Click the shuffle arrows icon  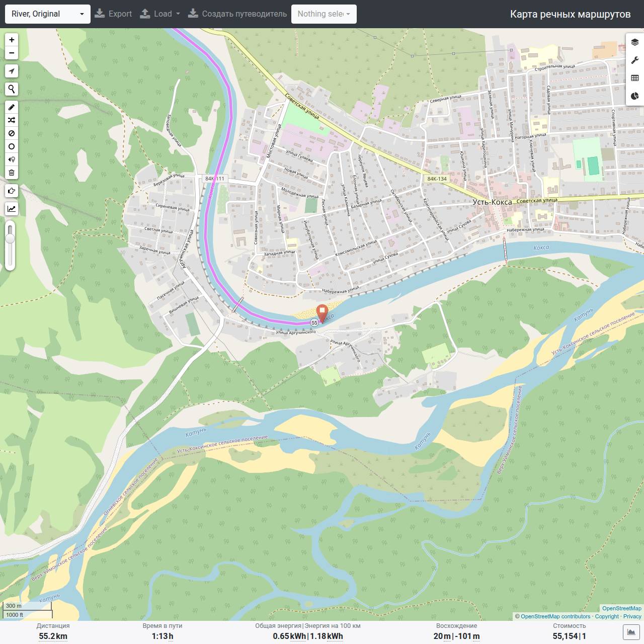[x=12, y=120]
